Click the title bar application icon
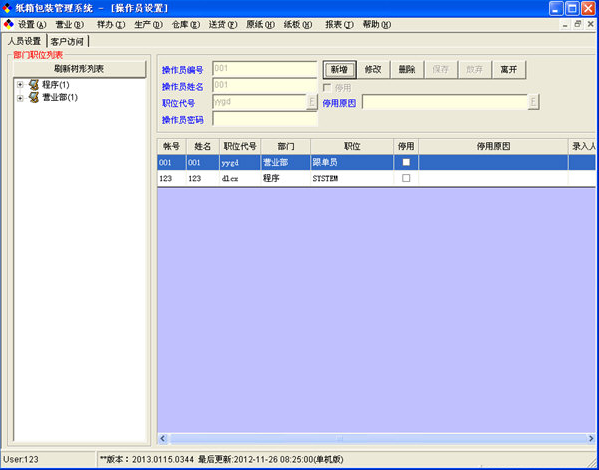 (x=7, y=8)
